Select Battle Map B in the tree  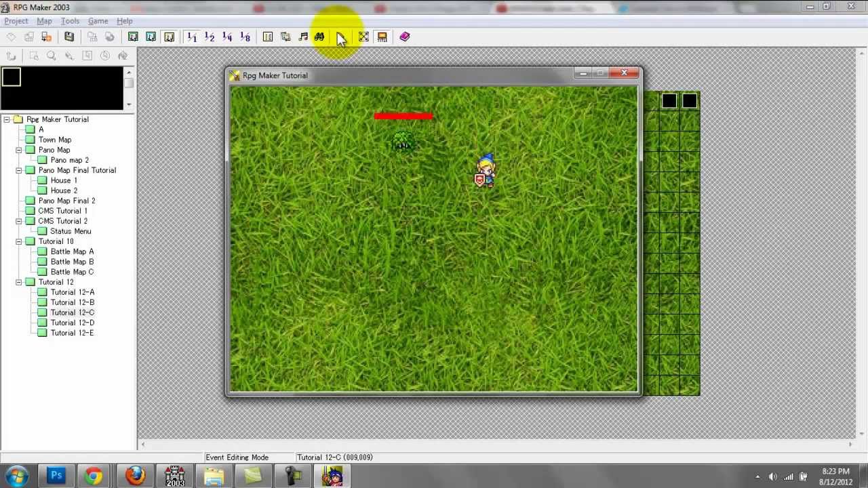click(x=73, y=262)
